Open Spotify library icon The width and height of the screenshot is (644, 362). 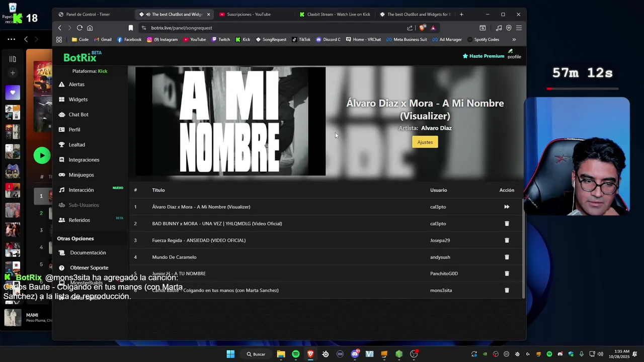(13, 59)
